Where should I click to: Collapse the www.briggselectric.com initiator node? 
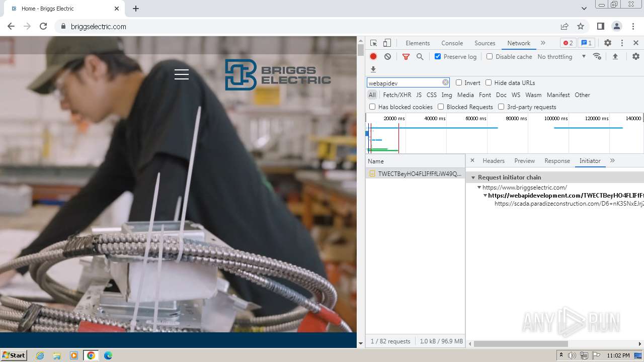[479, 187]
